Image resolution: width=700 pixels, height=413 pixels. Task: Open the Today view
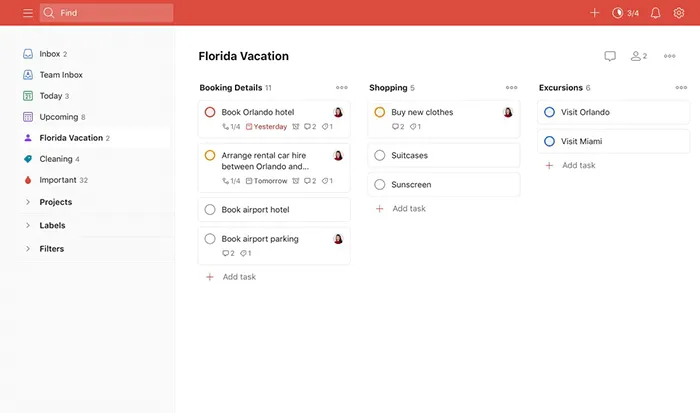95,96
